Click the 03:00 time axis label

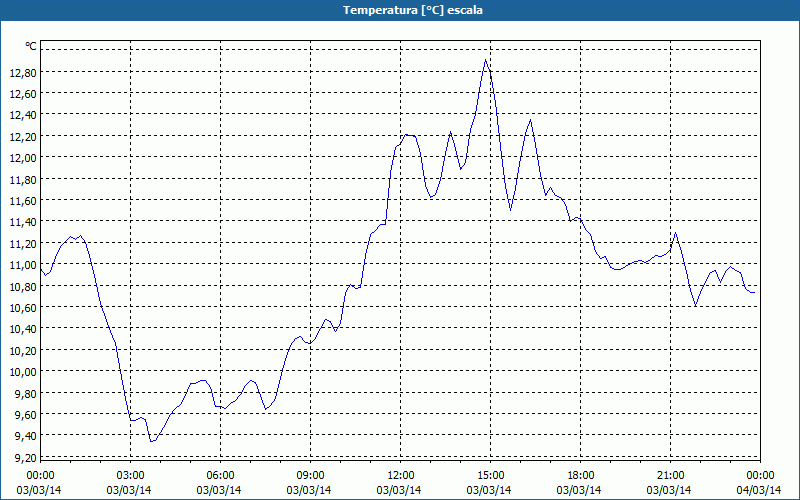[x=131, y=476]
